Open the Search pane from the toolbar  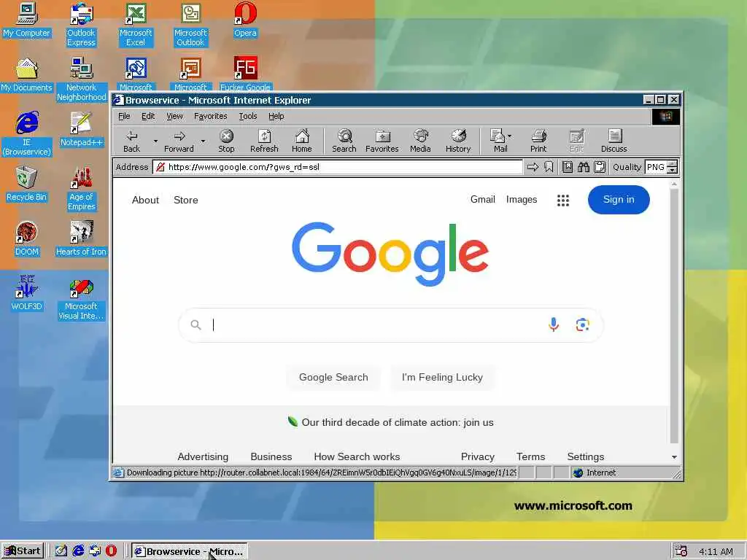pos(344,141)
